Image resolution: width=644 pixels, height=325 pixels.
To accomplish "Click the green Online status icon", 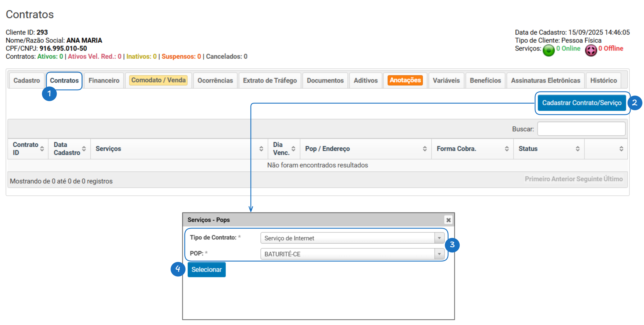I will click(x=548, y=51).
